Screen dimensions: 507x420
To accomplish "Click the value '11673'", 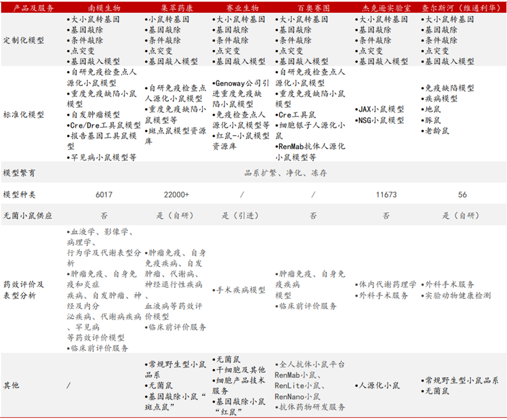I will tap(386, 194).
